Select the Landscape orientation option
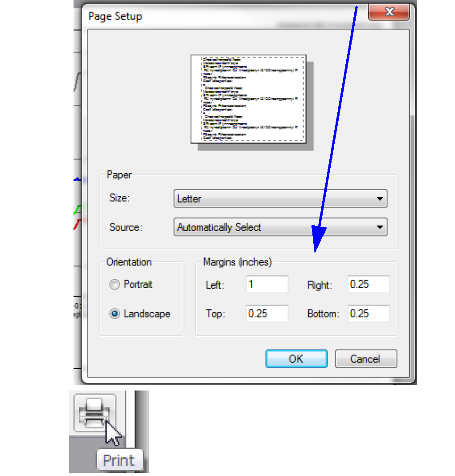The width and height of the screenshot is (455, 476). click(115, 314)
